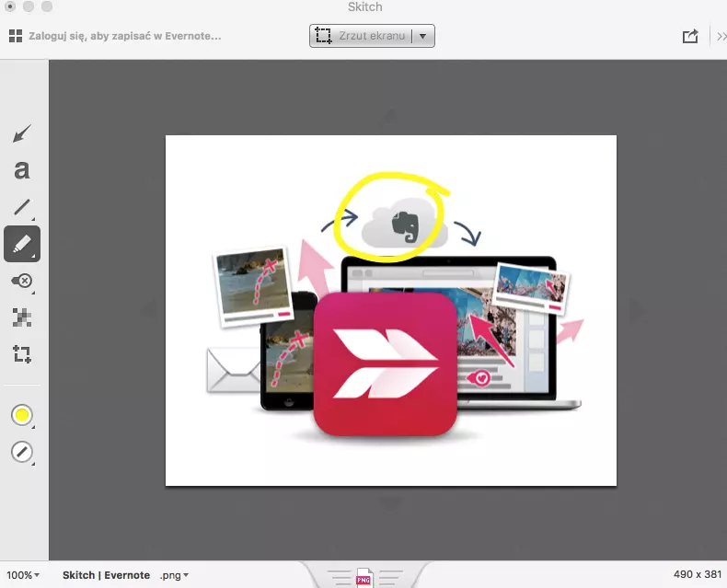Screen dimensions: 727x588
Task: Open the Zrzut ekranu dropdown arrow
Action: point(422,36)
